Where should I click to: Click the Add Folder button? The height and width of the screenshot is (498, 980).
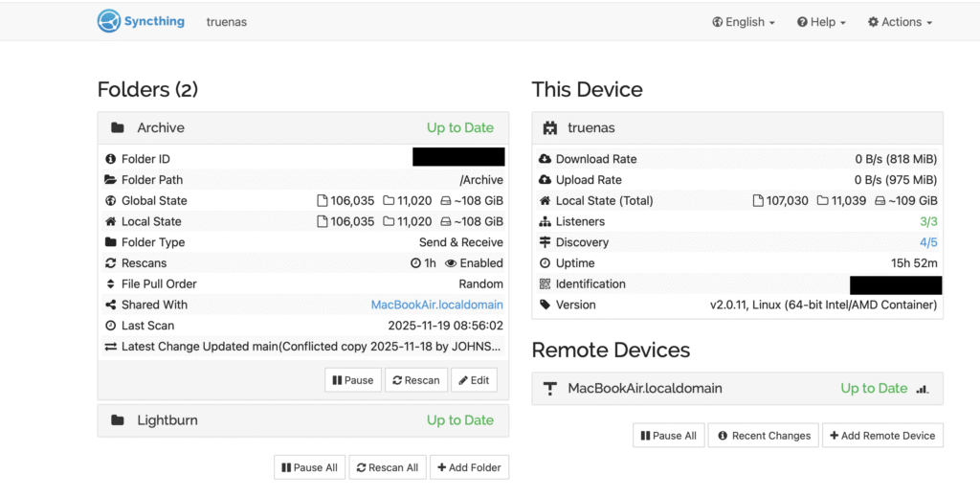tap(469, 467)
